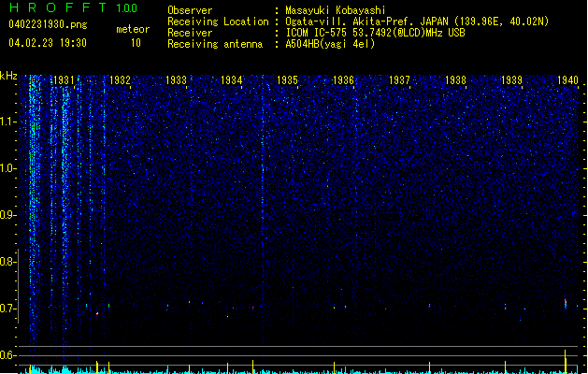Viewport: 588px width, 374px height.
Task: Click the kHz axis unit label
Action: [8, 76]
